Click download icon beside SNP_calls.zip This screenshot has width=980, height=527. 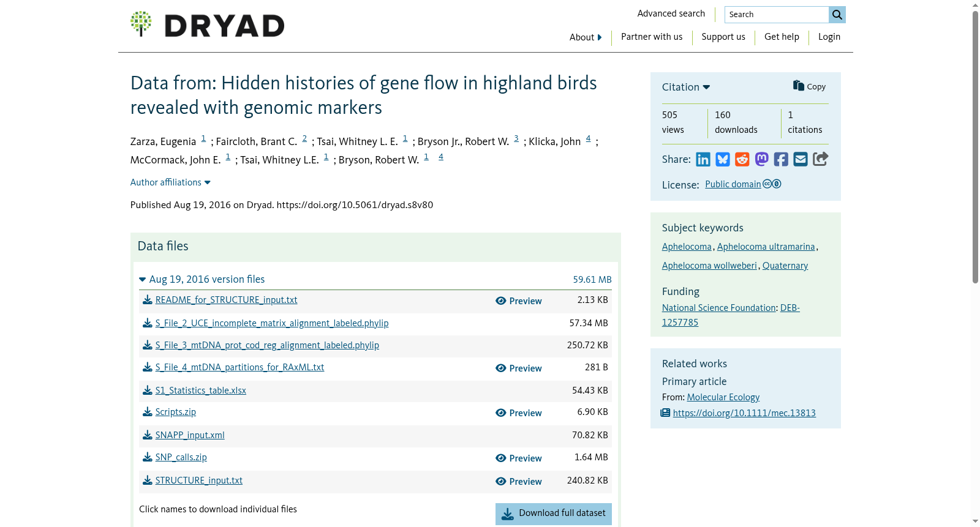point(148,457)
